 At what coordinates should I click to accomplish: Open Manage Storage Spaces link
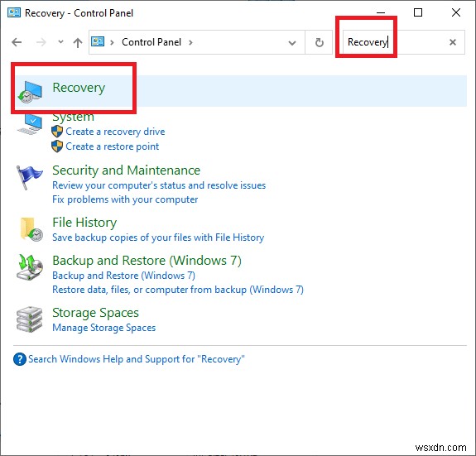click(x=103, y=328)
